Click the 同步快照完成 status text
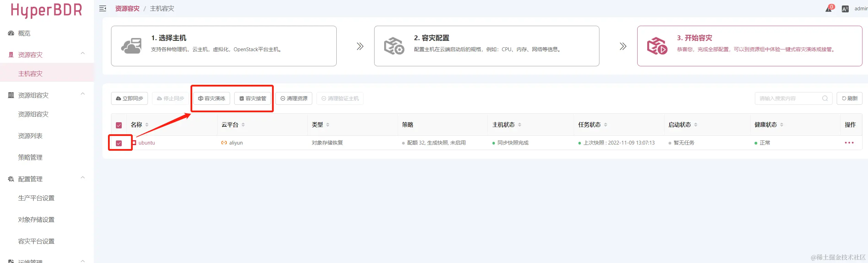This screenshot has width=868, height=263. tap(513, 143)
